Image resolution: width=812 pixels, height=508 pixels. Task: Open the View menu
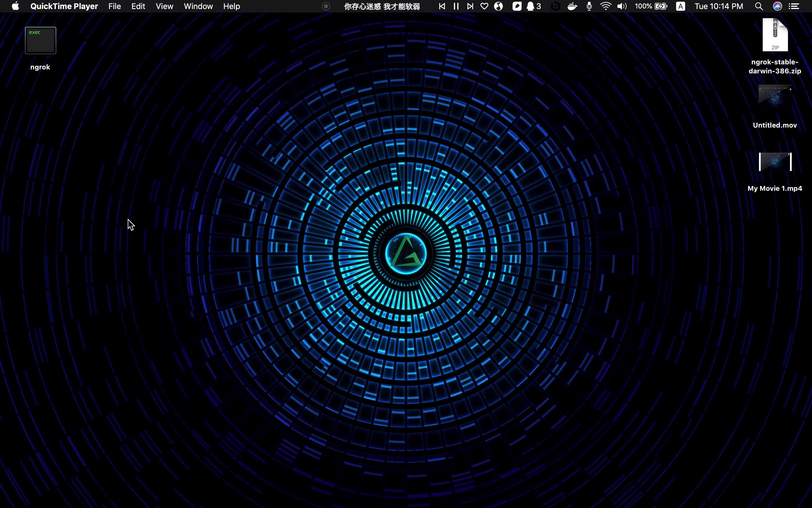(164, 6)
